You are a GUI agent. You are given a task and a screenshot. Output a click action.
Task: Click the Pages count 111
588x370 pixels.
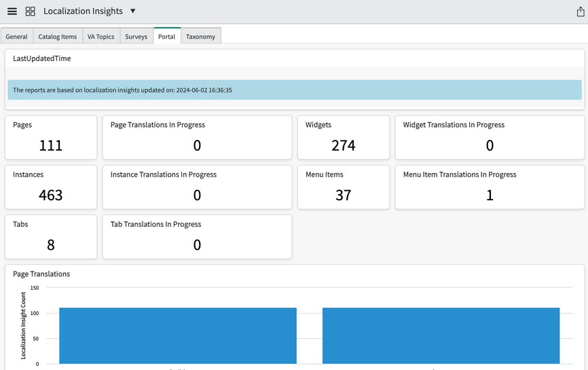[x=51, y=145]
